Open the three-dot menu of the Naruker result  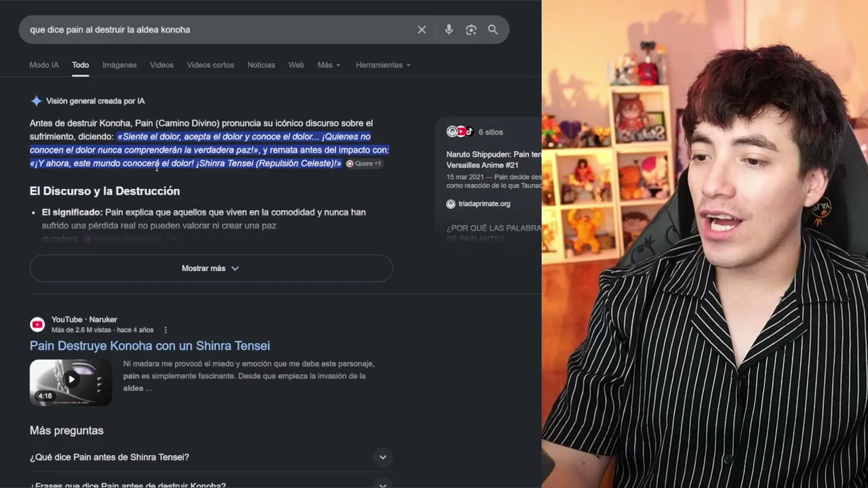click(165, 330)
